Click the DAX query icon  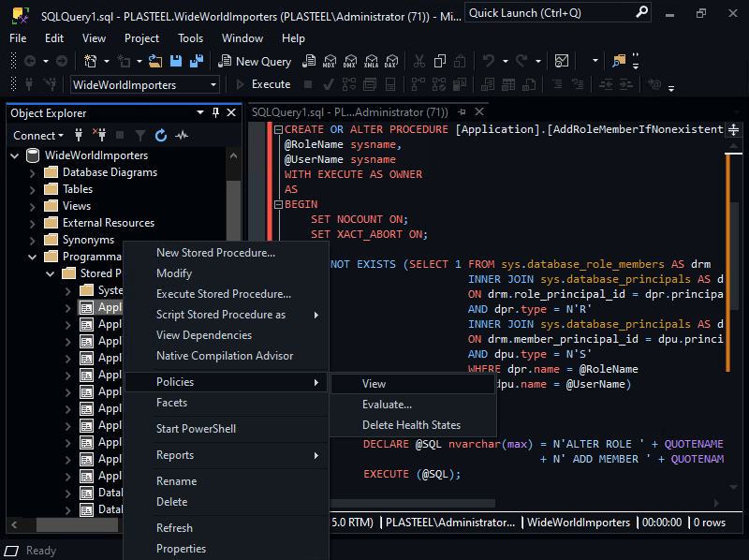tap(391, 61)
